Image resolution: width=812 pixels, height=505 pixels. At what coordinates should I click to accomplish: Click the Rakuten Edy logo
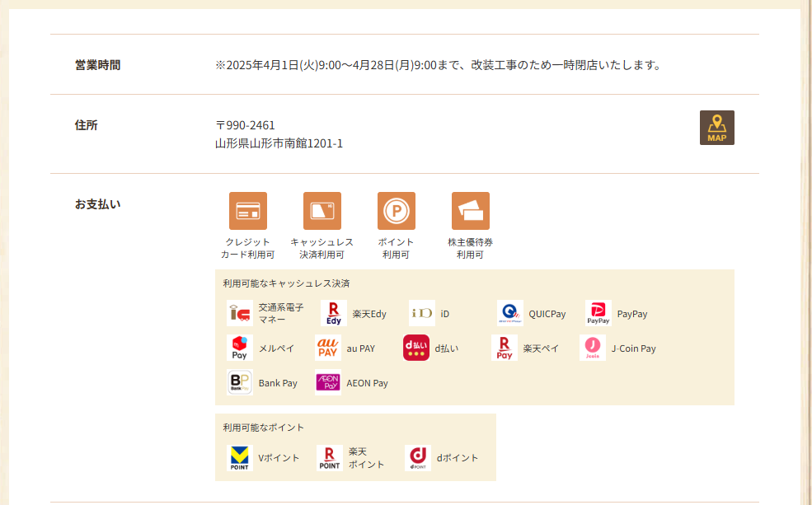[x=334, y=313]
